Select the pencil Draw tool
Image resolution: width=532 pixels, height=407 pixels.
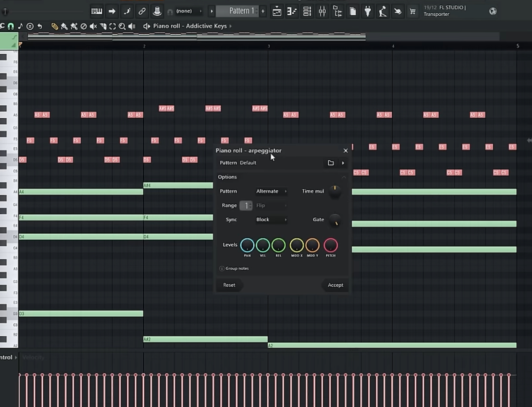55,26
